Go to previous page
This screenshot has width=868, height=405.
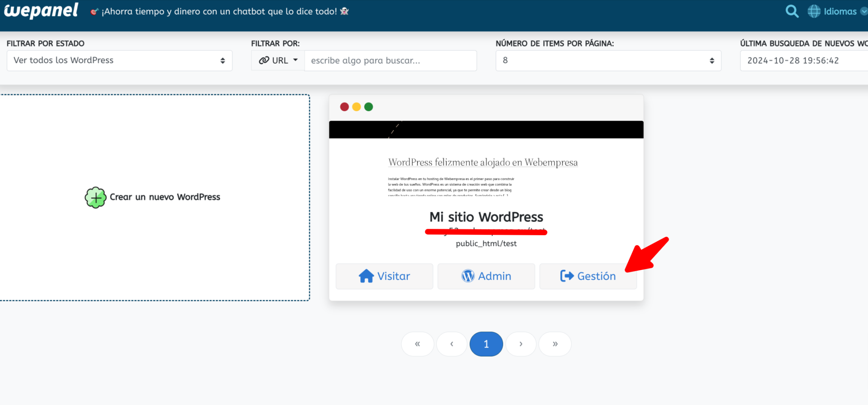pos(452,344)
